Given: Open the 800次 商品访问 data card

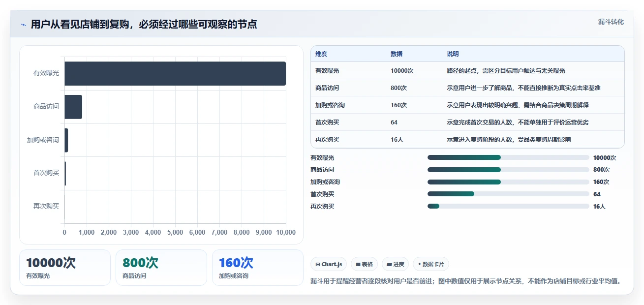Looking at the screenshot, I should point(161,268).
